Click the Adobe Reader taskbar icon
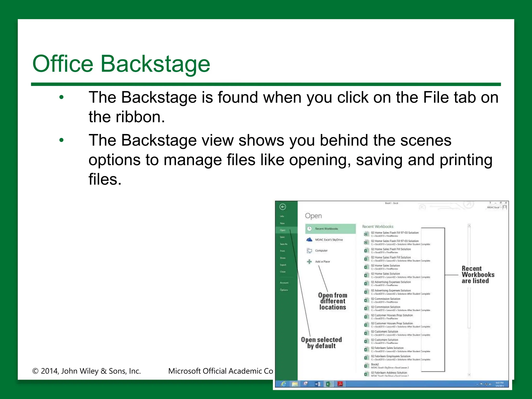The height and width of the screenshot is (399, 532). [x=340, y=384]
